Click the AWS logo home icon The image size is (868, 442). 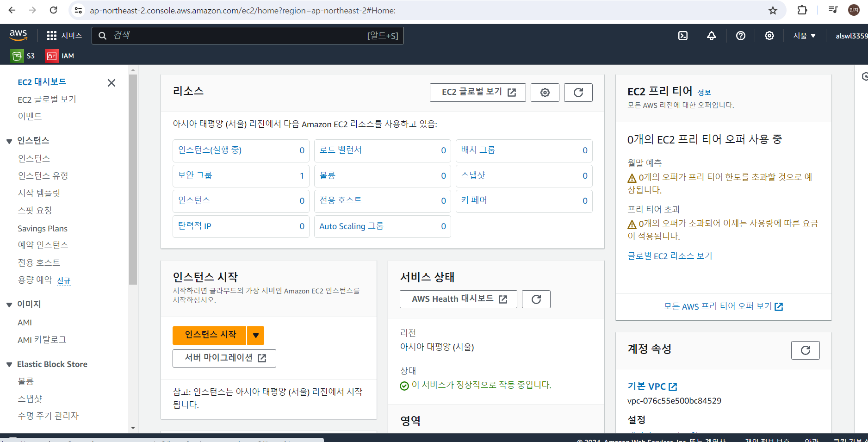coord(19,35)
